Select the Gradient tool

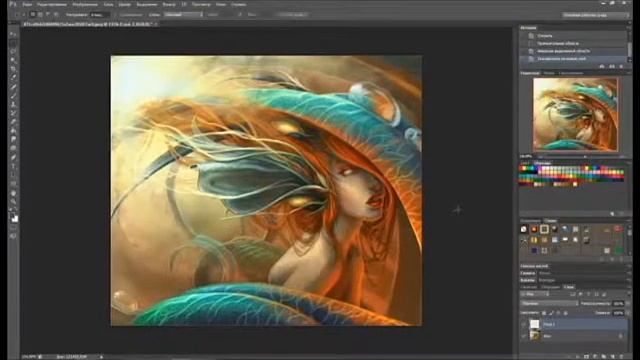click(13, 130)
